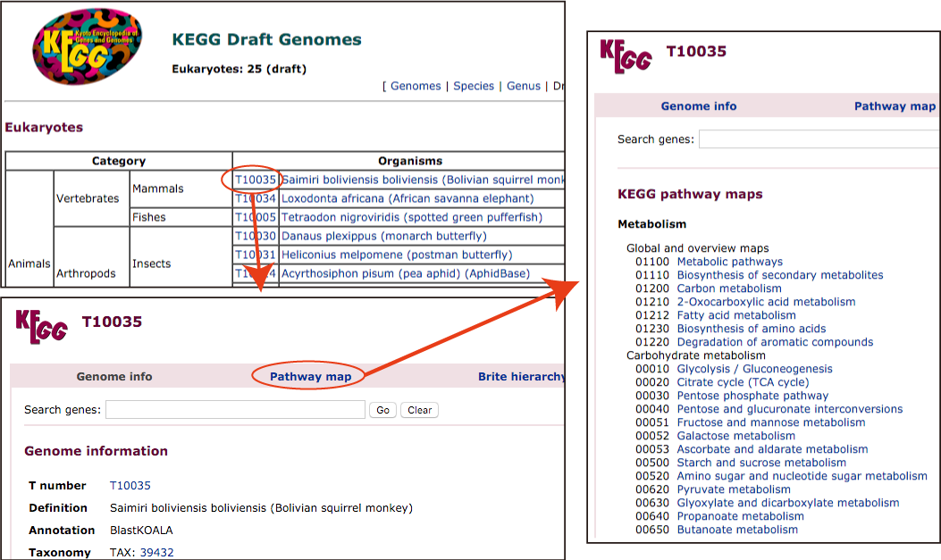Open T10005 entry in the Organisms table
Viewport: 941px width, 560px height.
(x=255, y=217)
